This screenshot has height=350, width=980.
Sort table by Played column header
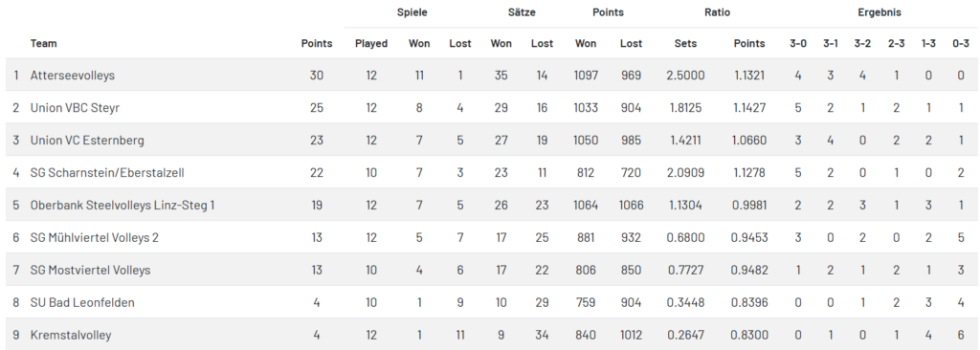click(371, 44)
